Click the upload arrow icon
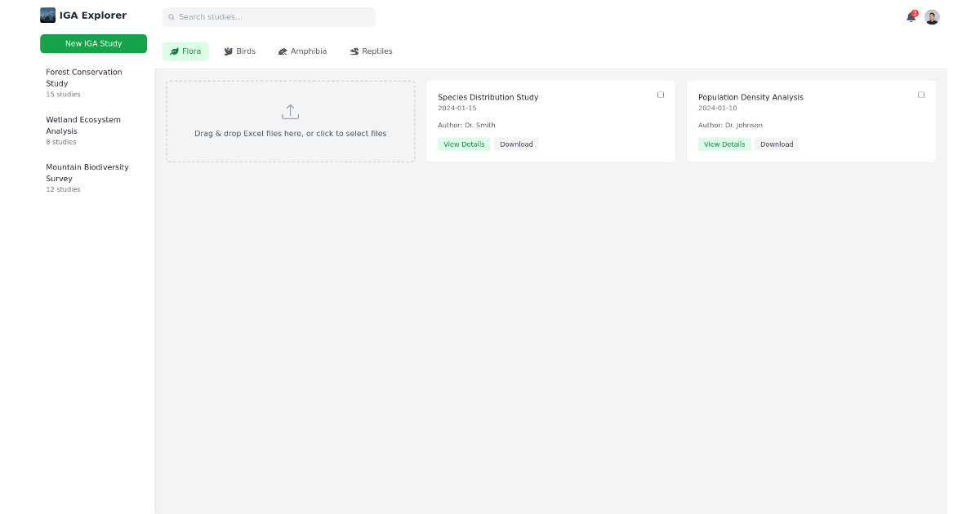The width and height of the screenshot is (980, 514). click(290, 112)
